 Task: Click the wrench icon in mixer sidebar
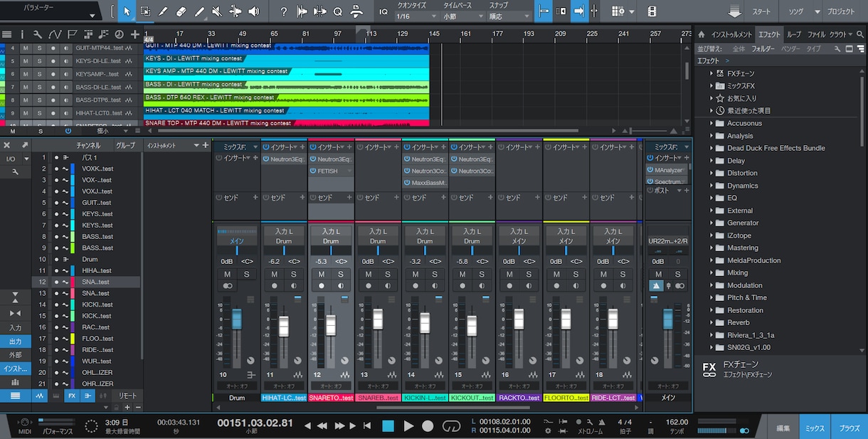pos(15,171)
